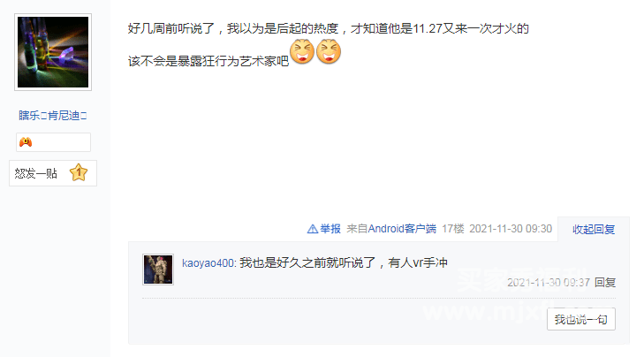Image resolution: width=644 pixels, height=357 pixels.
Task: Open the 怒发一贴 level badge
Action: (x=53, y=173)
